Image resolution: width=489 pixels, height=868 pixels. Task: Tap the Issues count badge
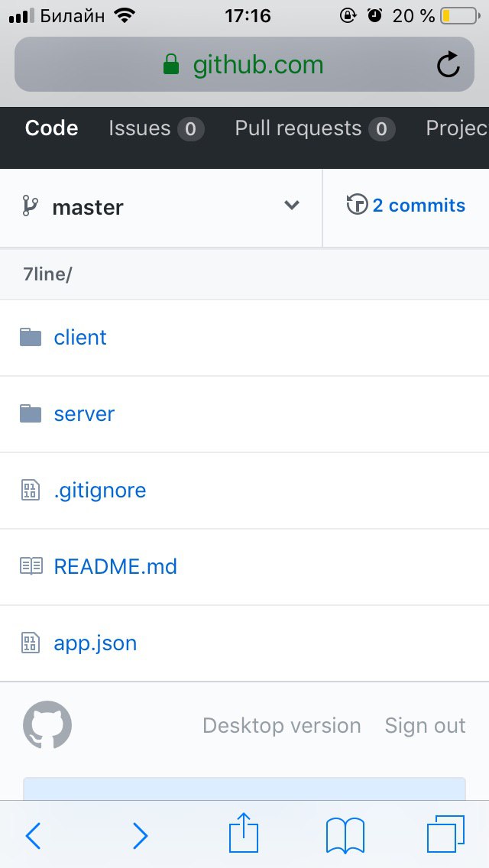point(190,129)
